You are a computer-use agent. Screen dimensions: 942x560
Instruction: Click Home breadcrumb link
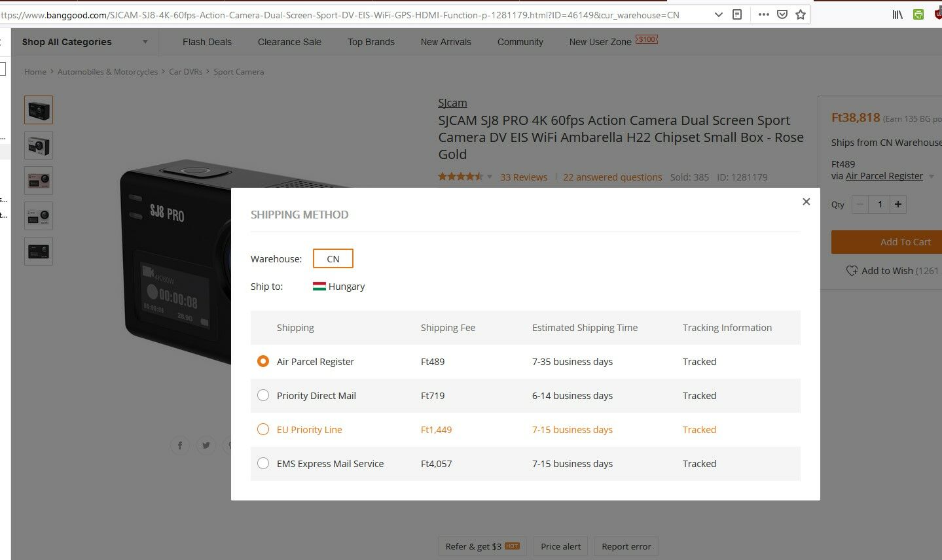click(35, 72)
